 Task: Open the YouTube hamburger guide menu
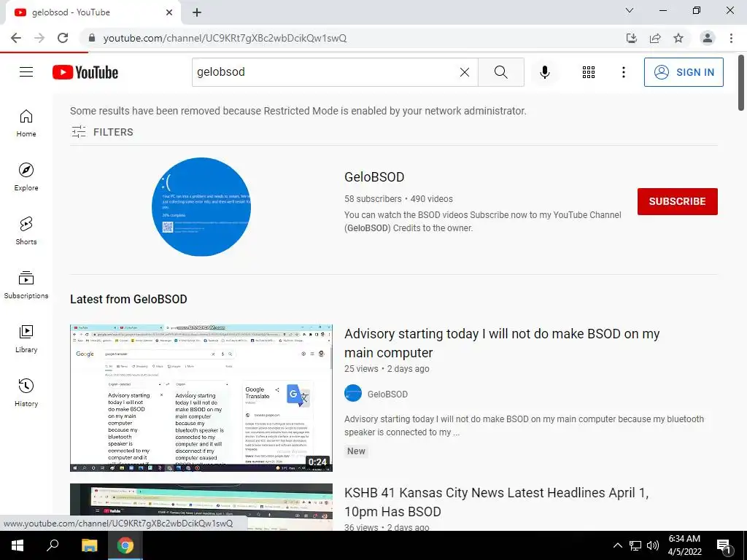(26, 72)
